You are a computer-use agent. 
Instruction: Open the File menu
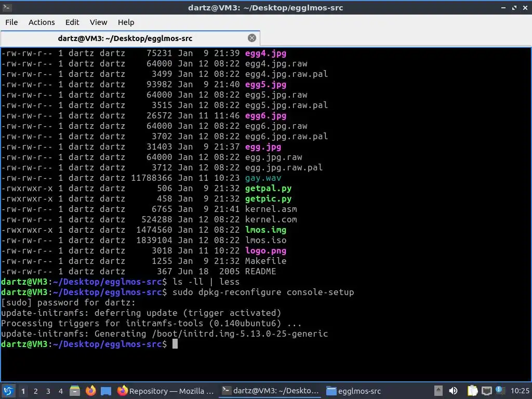(11, 22)
